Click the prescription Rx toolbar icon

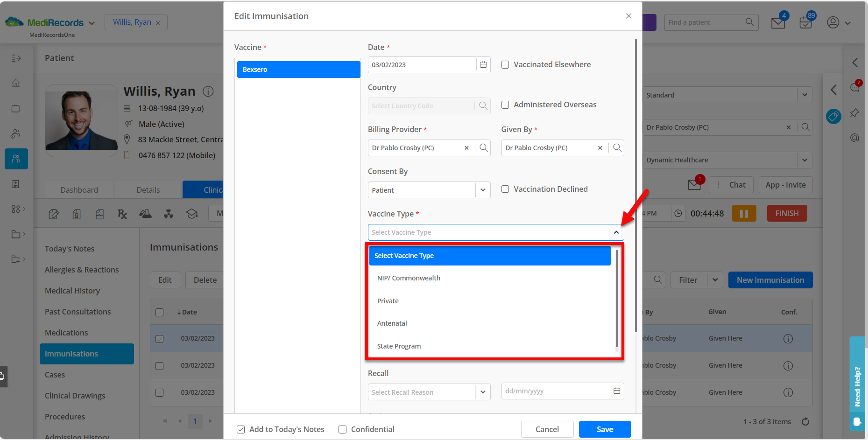point(122,214)
